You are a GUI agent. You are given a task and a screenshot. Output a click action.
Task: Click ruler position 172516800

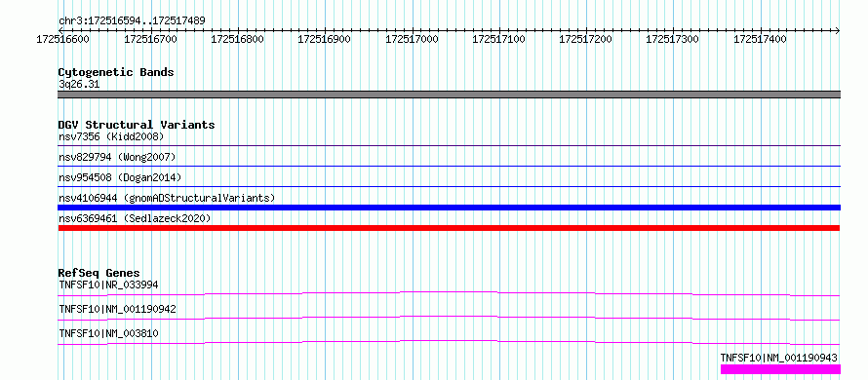tap(238, 39)
